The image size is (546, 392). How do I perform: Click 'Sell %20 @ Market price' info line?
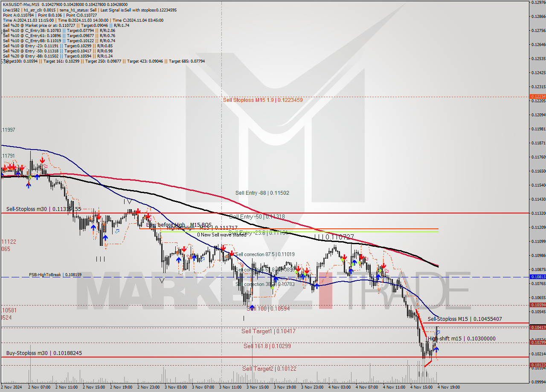click(66, 25)
